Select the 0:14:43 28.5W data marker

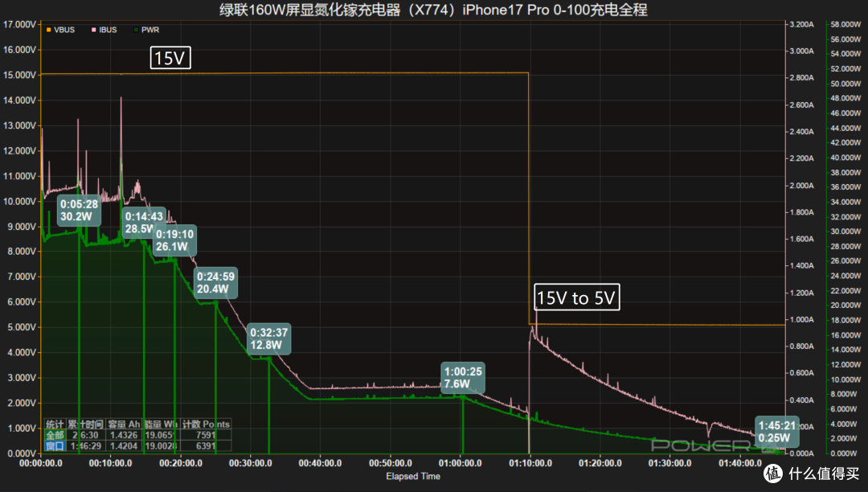(x=143, y=223)
